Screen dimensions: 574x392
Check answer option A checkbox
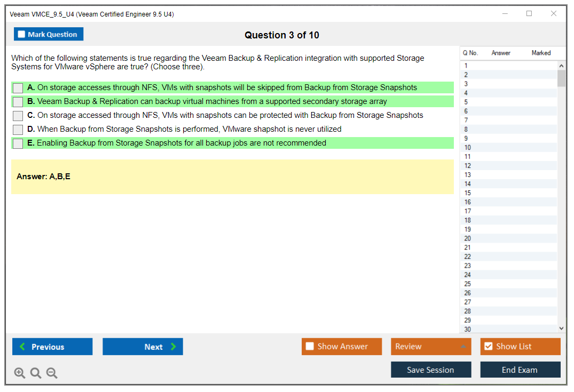18,88
